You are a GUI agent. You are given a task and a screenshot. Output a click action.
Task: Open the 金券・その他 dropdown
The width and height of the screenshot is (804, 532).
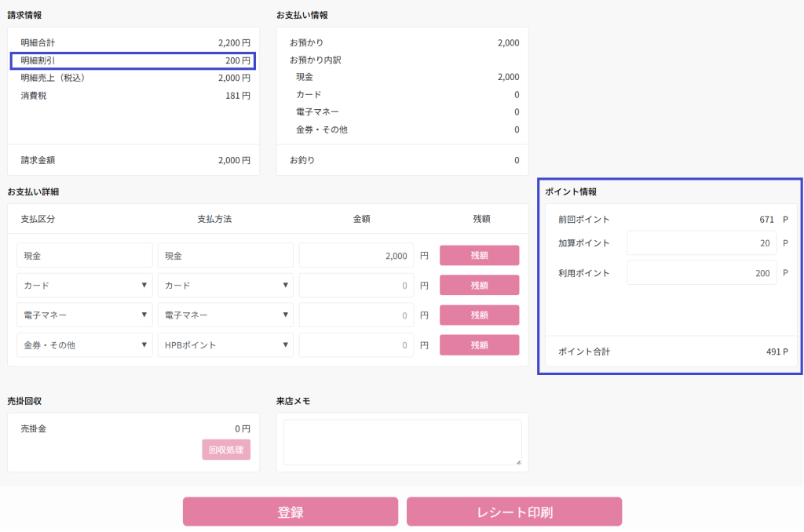pyautogui.click(x=84, y=345)
